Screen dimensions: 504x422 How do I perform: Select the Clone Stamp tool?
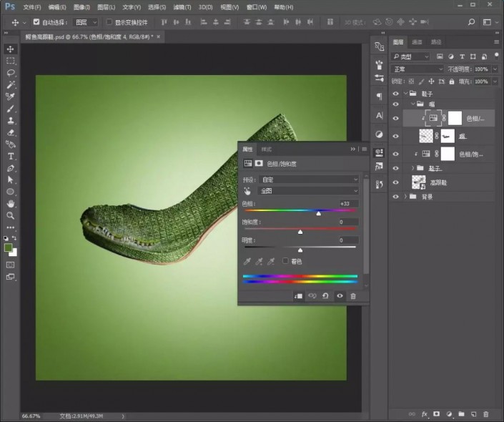(x=10, y=120)
